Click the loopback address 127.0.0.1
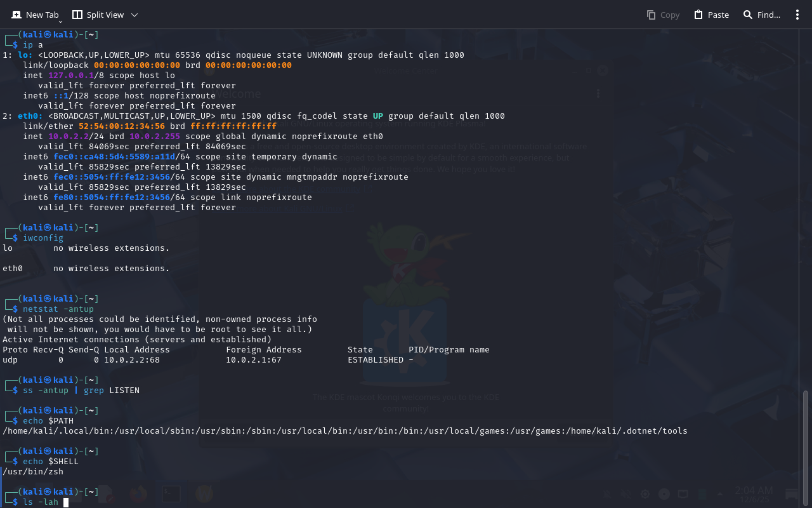The height and width of the screenshot is (508, 812). (71, 76)
